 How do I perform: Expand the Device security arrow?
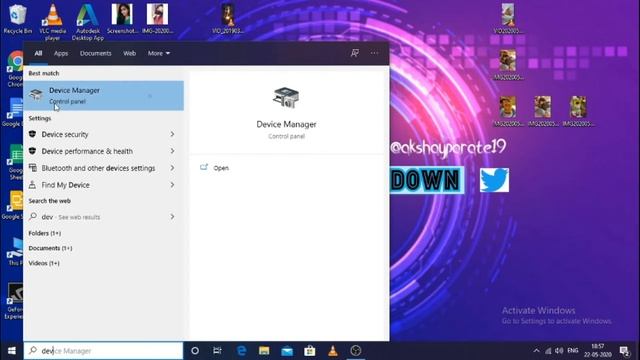click(172, 134)
